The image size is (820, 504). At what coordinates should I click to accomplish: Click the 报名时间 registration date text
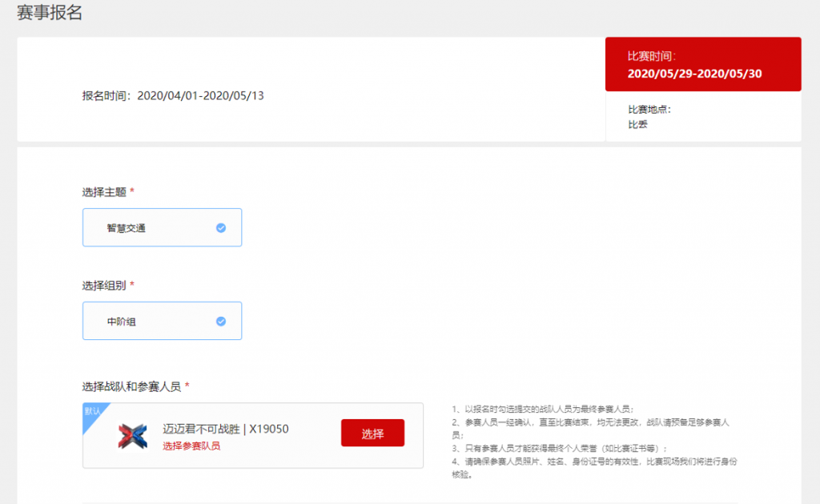pyautogui.click(x=173, y=96)
